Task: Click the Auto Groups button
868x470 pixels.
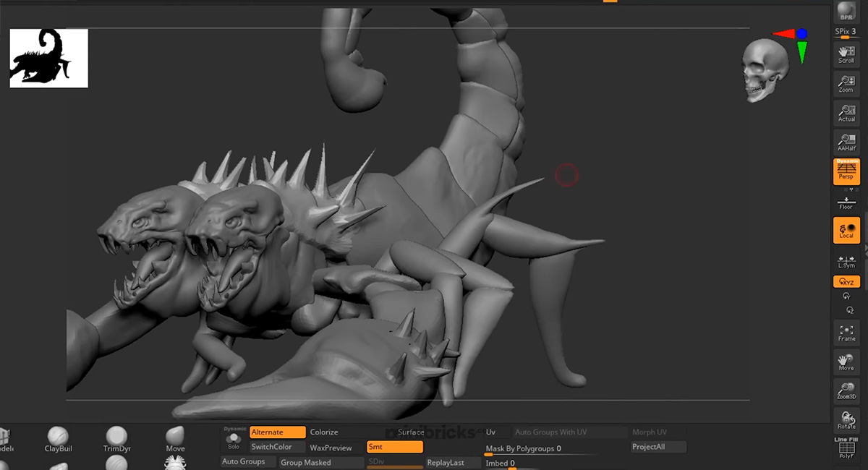Action: (x=243, y=462)
